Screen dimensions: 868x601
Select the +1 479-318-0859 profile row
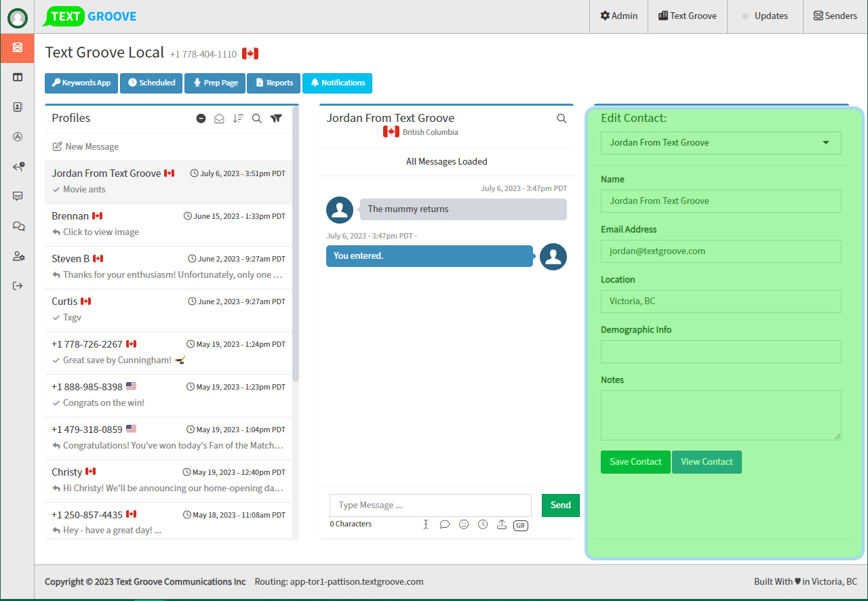168,438
